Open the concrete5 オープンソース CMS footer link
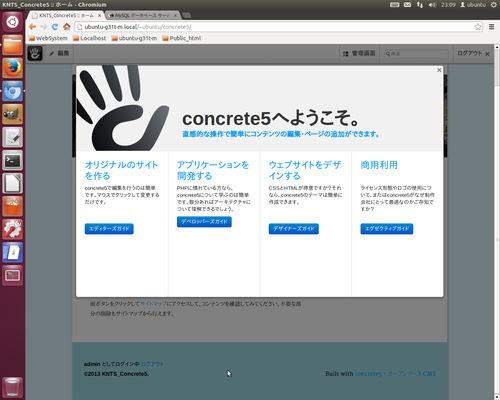Image resolution: width=500 pixels, height=400 pixels. [x=395, y=374]
